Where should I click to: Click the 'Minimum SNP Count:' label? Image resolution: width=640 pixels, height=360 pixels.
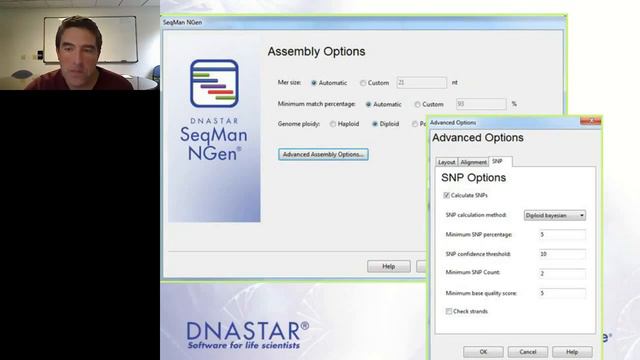tap(473, 272)
